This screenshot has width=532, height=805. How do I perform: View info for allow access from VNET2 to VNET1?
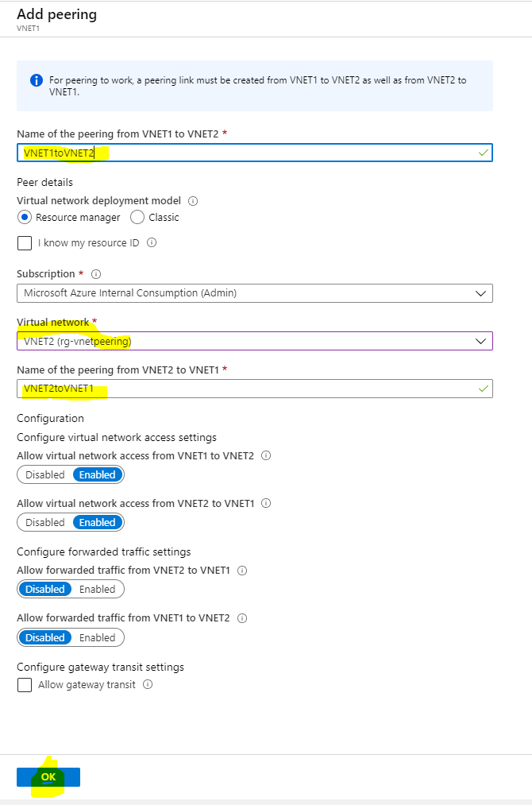click(265, 502)
